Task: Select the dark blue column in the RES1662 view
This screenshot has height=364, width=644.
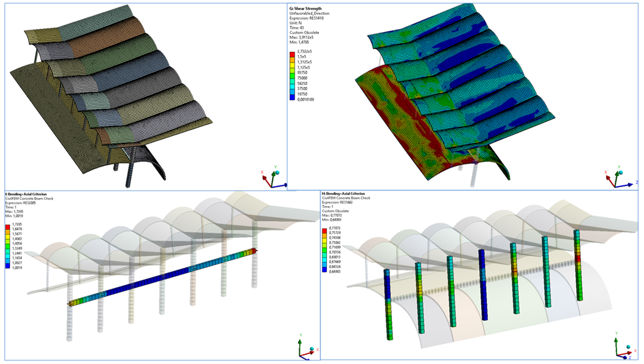Action: pos(483,284)
